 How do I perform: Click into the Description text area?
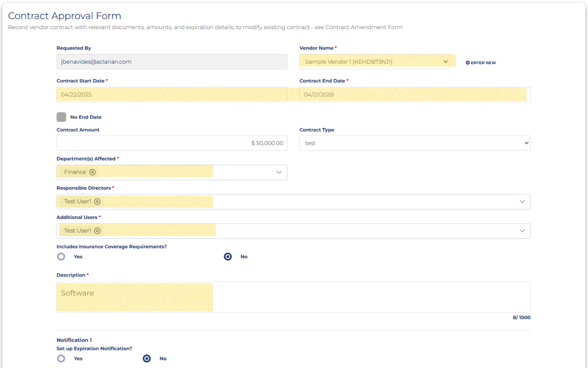293,297
